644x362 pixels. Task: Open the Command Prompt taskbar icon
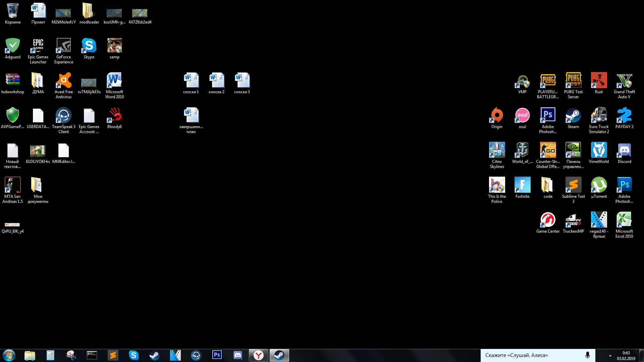[92, 355]
